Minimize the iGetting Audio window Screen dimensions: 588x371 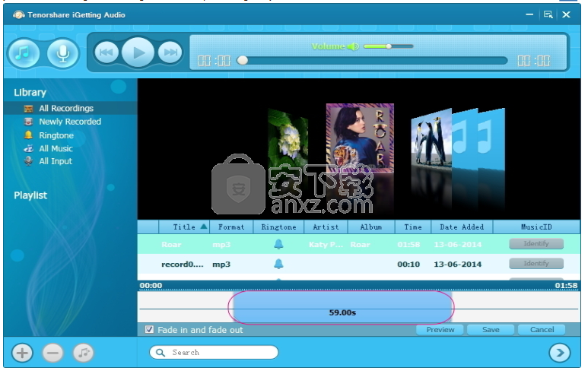529,14
